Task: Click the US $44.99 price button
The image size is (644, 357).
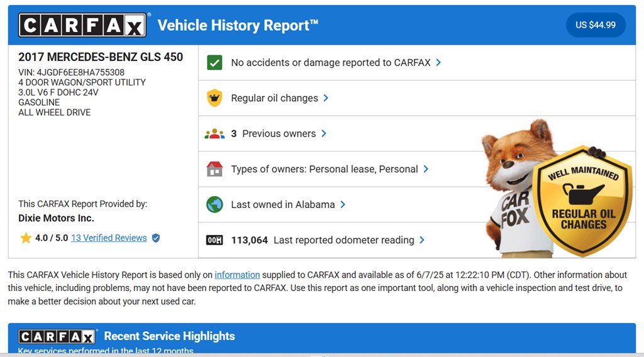Action: pyautogui.click(x=596, y=25)
